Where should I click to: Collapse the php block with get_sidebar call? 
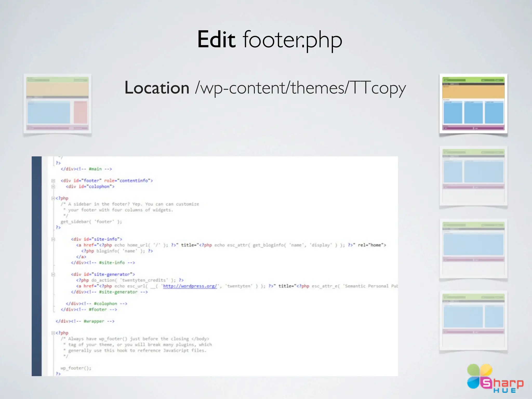[53, 198]
